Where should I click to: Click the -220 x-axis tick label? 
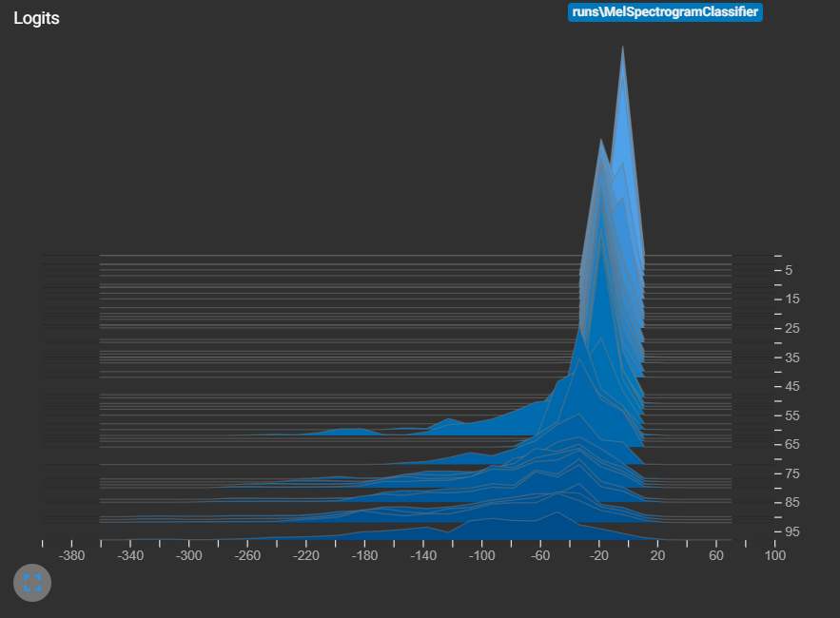tap(306, 555)
